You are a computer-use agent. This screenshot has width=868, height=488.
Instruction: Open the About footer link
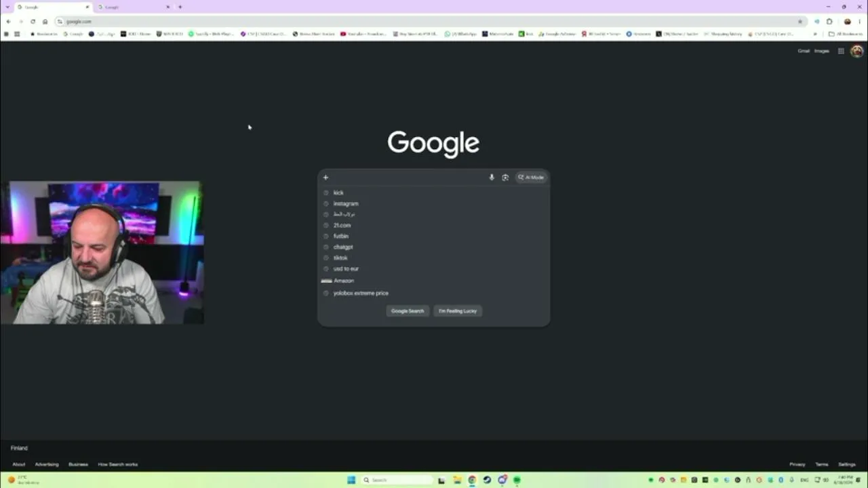click(19, 464)
